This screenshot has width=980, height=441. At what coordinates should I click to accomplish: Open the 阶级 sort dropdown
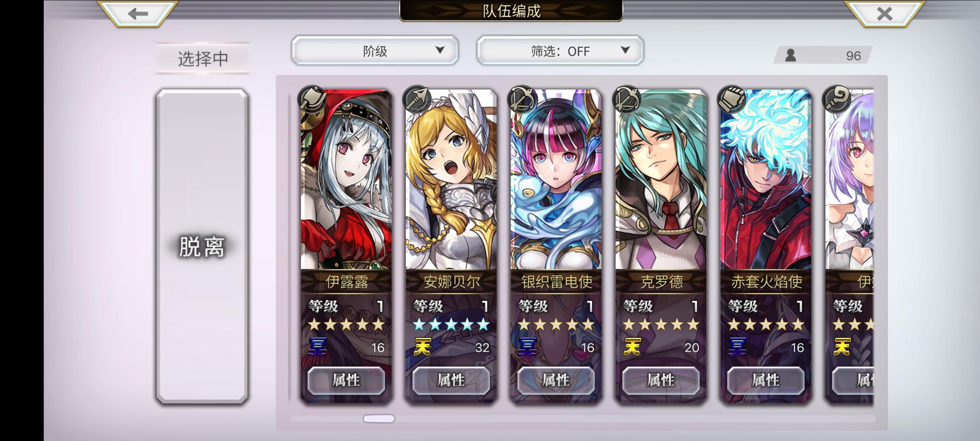(x=375, y=51)
